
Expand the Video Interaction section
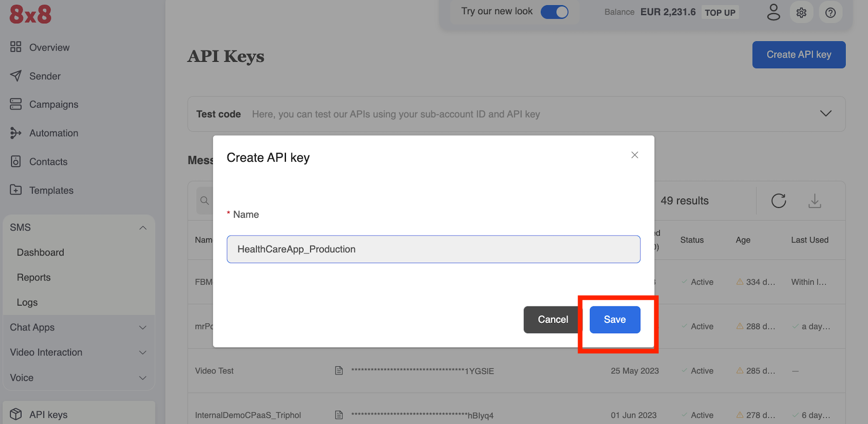[x=143, y=353]
